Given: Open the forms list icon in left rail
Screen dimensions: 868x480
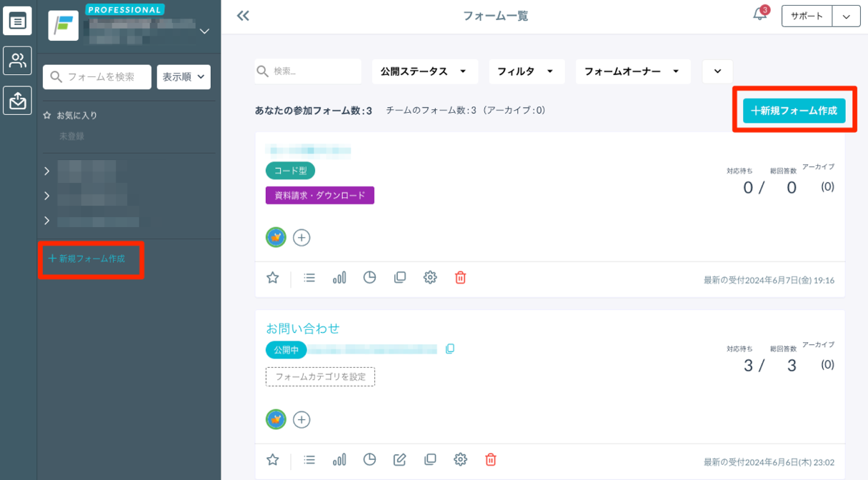Looking at the screenshot, I should point(18,21).
